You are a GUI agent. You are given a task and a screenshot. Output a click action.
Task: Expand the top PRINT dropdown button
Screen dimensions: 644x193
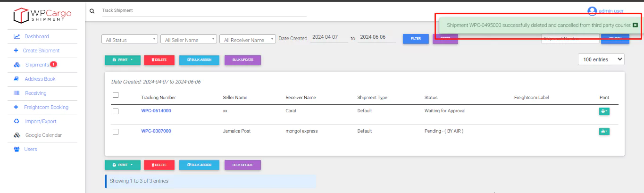122,60
